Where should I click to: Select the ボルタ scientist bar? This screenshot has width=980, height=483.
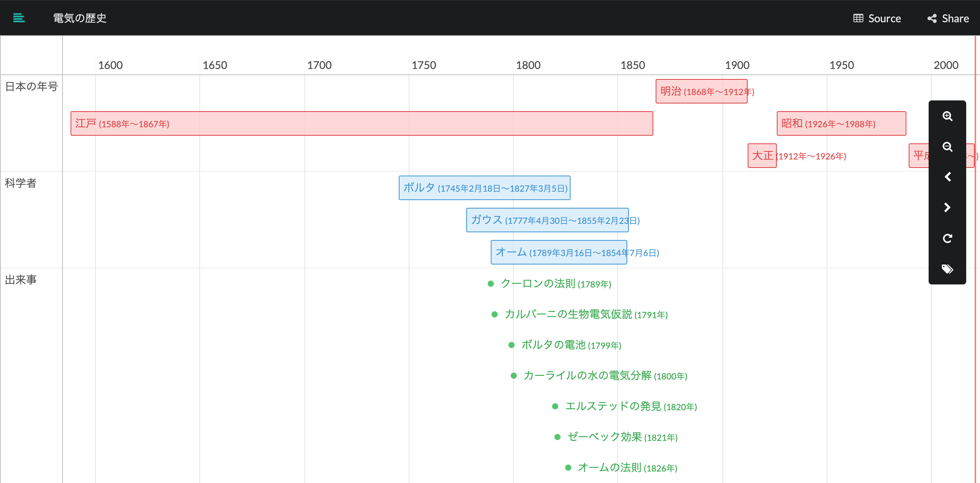pos(484,188)
